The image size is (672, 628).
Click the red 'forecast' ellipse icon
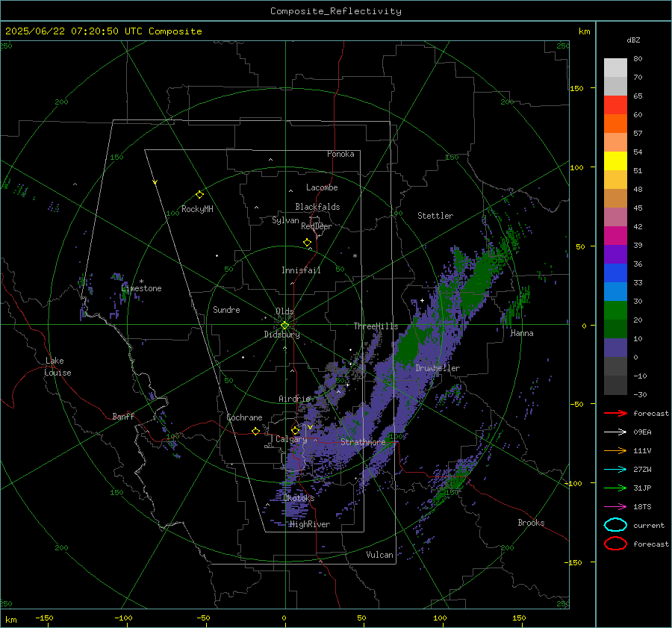pyautogui.click(x=615, y=544)
